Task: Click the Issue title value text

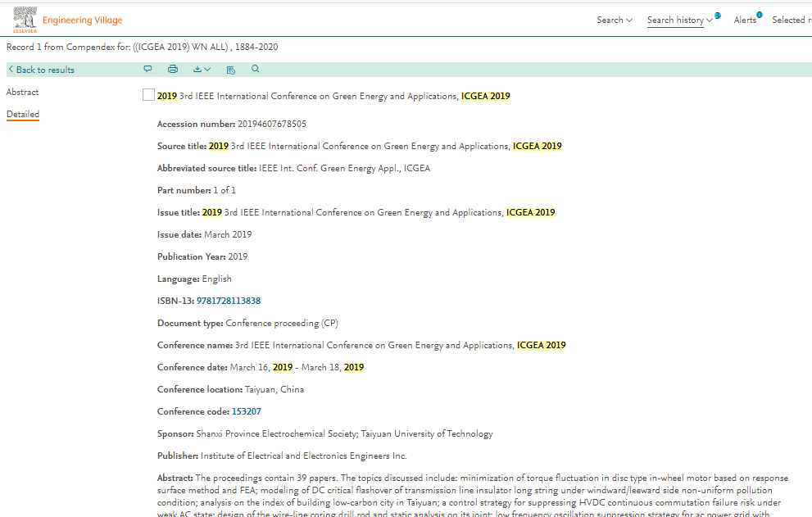Action: point(379,212)
